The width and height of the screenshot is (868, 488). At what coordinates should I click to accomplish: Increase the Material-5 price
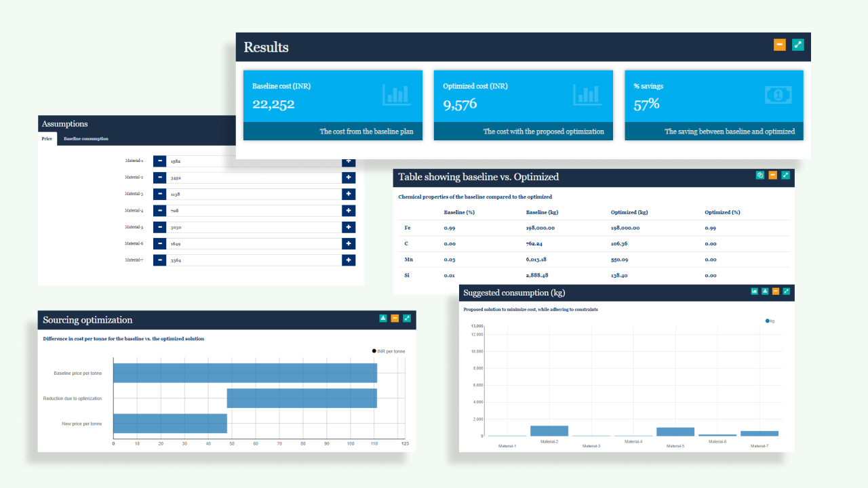click(x=349, y=228)
